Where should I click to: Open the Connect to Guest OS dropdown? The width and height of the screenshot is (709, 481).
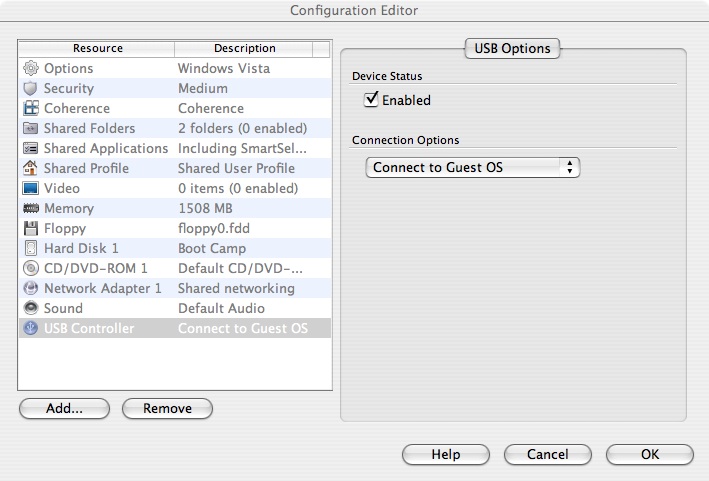pyautogui.click(x=472, y=167)
